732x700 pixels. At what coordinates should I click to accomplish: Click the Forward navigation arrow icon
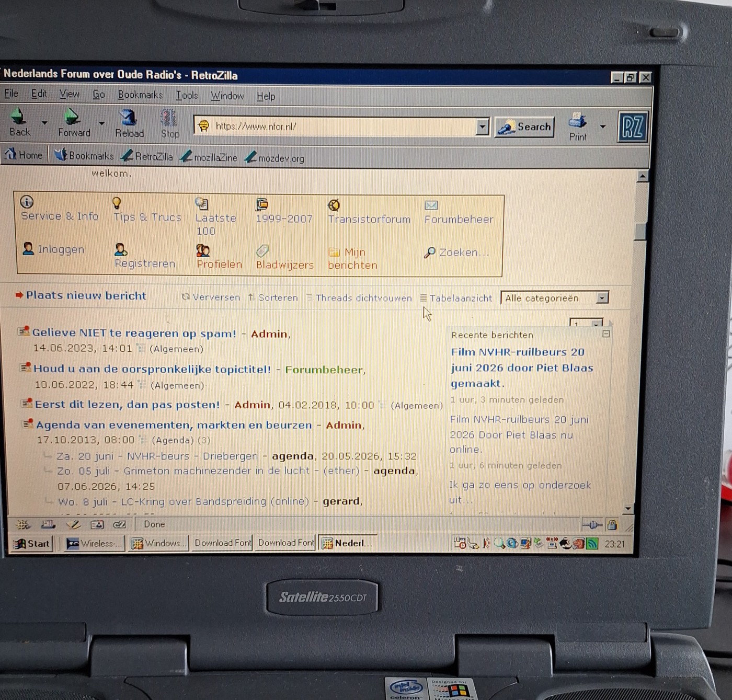(x=72, y=116)
